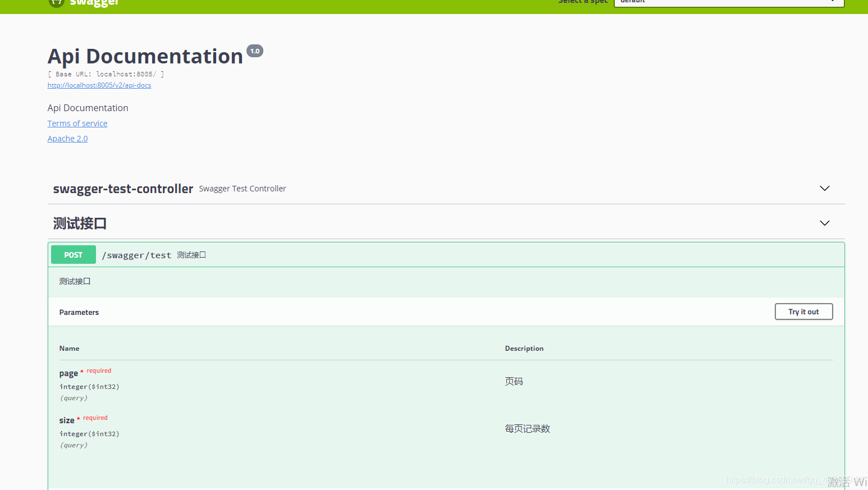Open the Terms of service link
The width and height of the screenshot is (868, 490).
77,123
